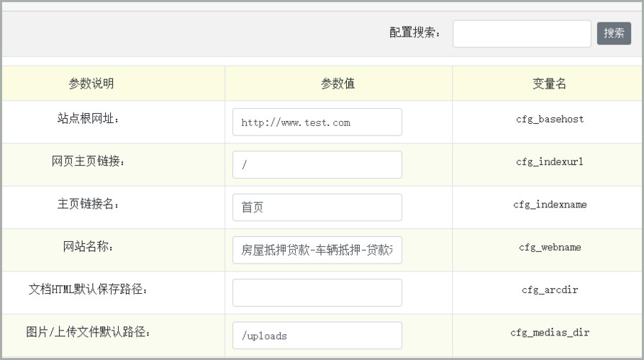
Task: Select the cfg_webname variable name
Action: [550, 248]
